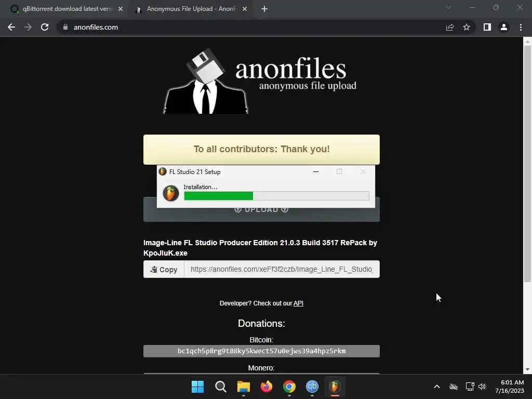The width and height of the screenshot is (532, 399).
Task: Close the Anonymous File Upload tab
Action: (245, 9)
